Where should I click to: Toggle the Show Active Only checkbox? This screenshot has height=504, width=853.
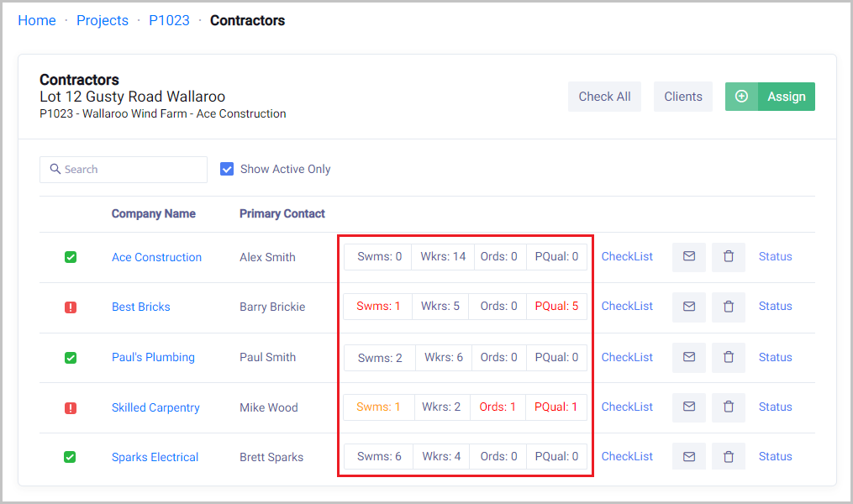[227, 169]
